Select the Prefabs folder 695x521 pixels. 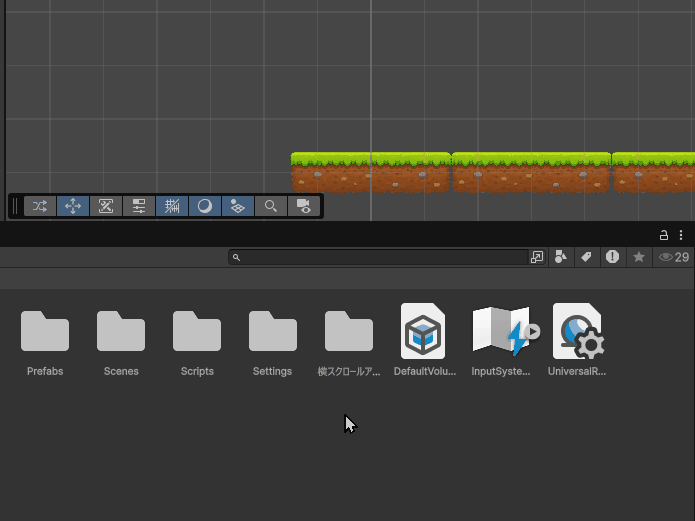(45, 331)
